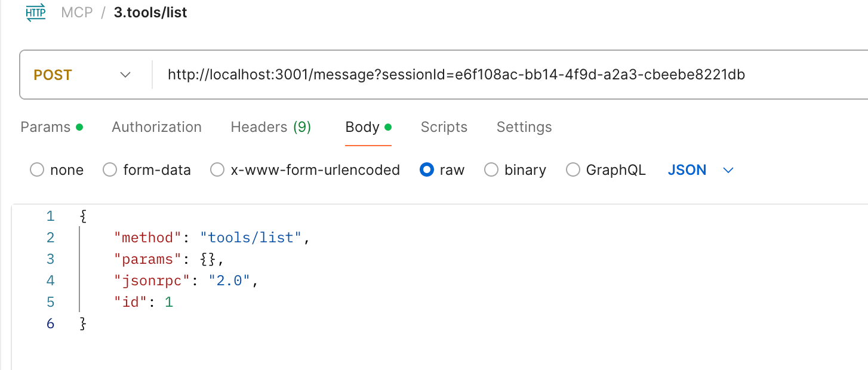This screenshot has height=370, width=868.
Task: Select the Body tab
Action: pyautogui.click(x=368, y=127)
